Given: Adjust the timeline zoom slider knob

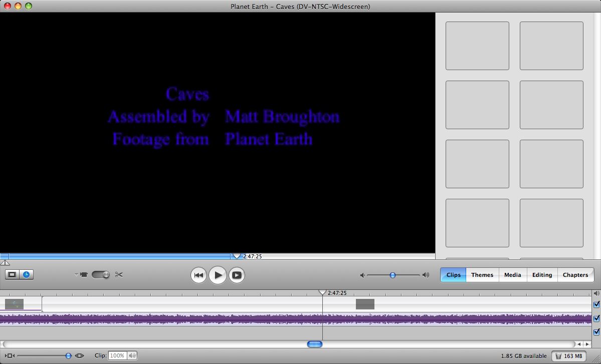Looking at the screenshot, I should (68, 355).
